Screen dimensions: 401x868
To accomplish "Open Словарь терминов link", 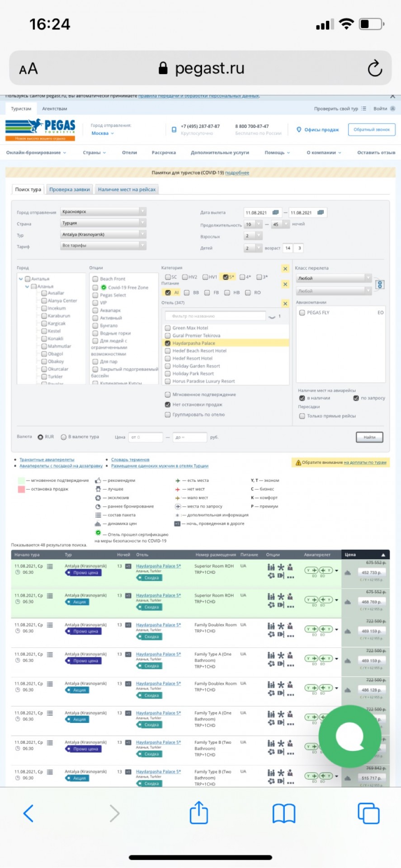I will click(130, 460).
